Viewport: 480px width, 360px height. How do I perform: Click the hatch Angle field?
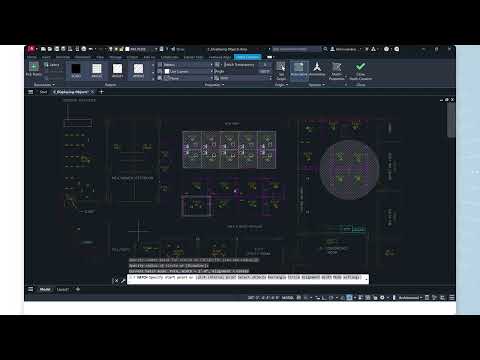243,71
